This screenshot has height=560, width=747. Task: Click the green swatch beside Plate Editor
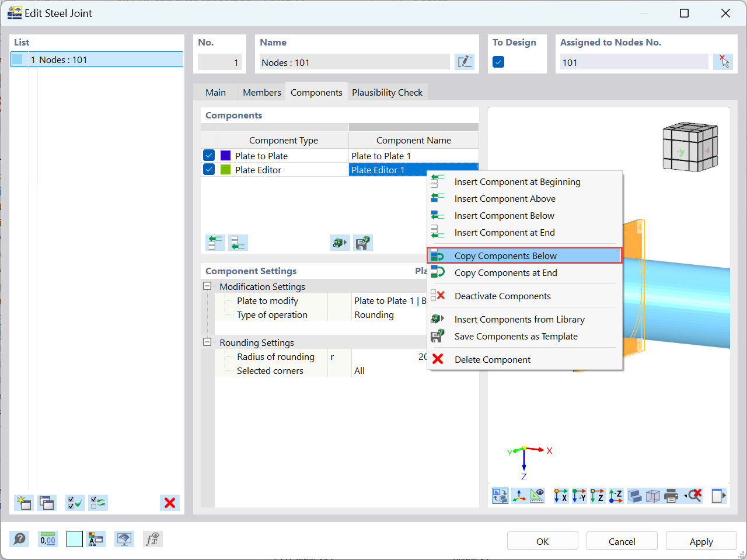[x=225, y=170]
